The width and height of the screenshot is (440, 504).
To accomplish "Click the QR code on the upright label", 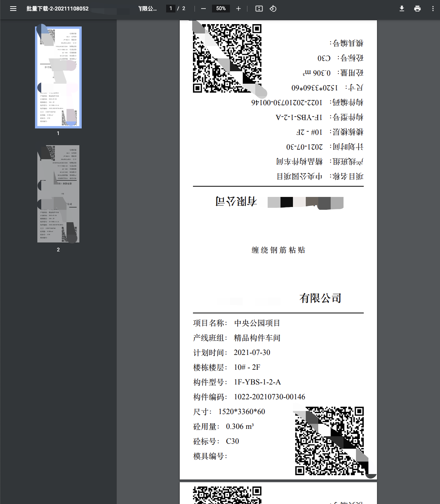I will pos(330,441).
